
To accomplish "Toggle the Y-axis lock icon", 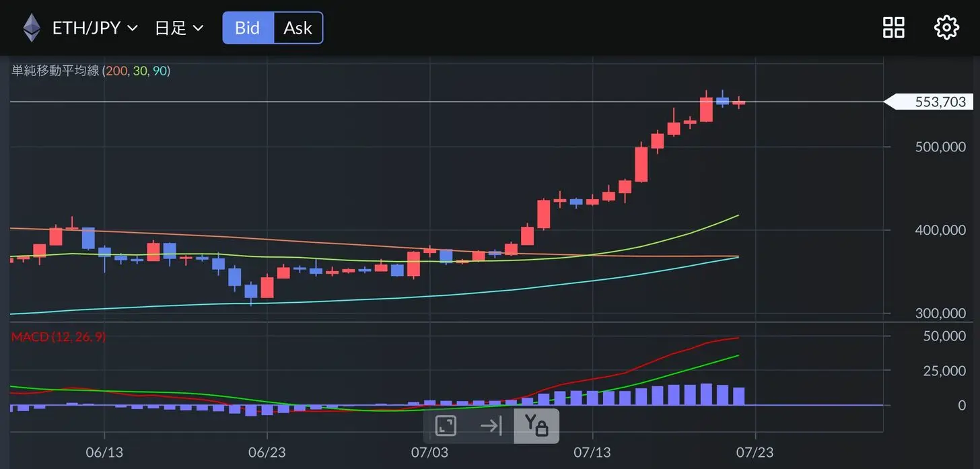I will (x=536, y=426).
